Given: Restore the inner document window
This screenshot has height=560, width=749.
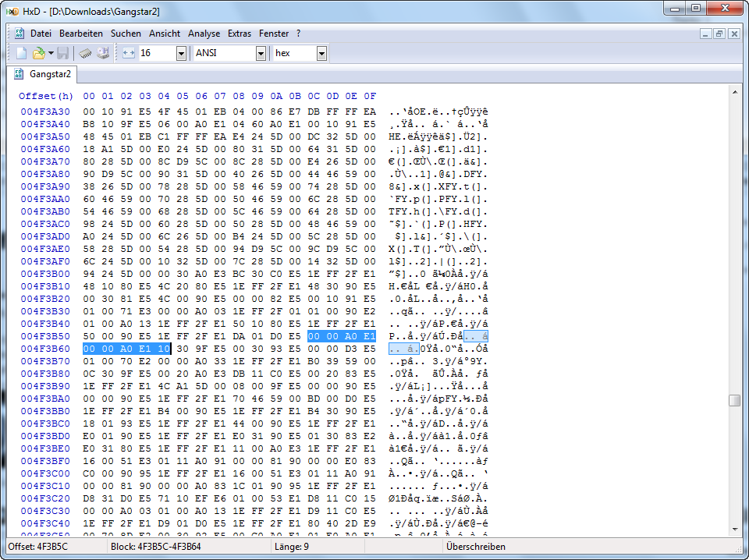Looking at the screenshot, I should tap(719, 34).
